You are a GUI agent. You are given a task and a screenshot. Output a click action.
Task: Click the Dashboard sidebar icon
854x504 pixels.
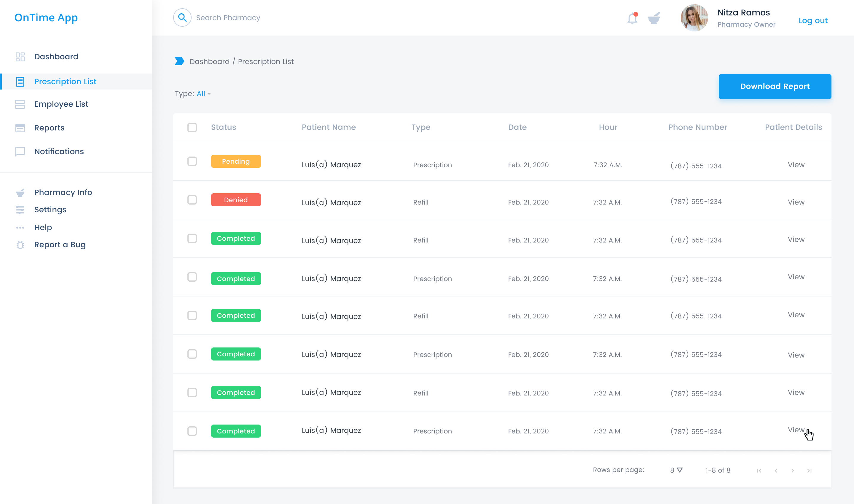coord(20,56)
